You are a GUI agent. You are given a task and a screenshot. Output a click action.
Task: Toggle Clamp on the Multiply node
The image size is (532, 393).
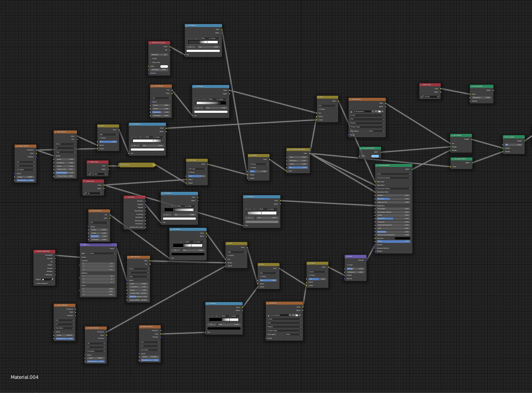250,167
